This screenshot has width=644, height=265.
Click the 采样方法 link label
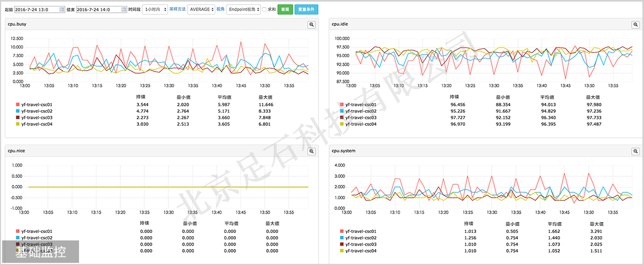[x=178, y=10]
